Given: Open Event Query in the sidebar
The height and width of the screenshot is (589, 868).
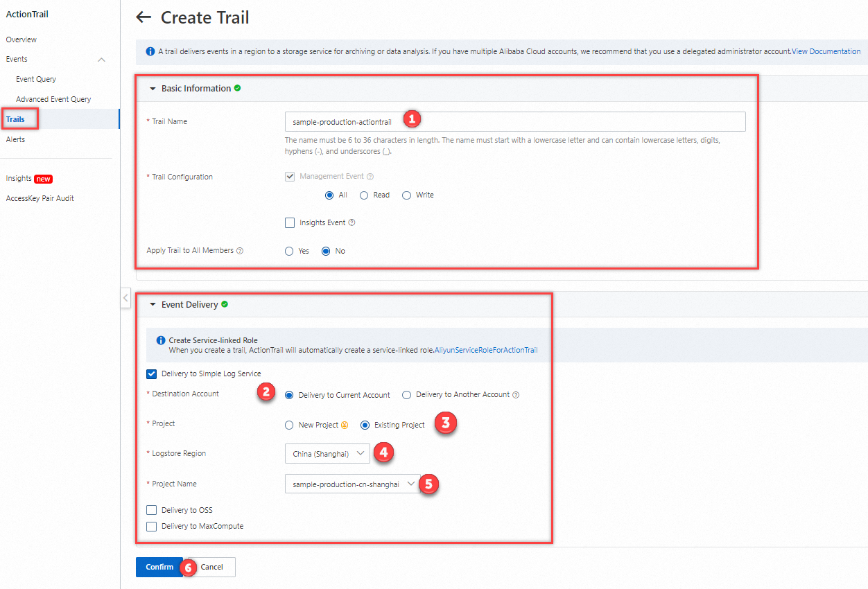Looking at the screenshot, I should [x=36, y=79].
